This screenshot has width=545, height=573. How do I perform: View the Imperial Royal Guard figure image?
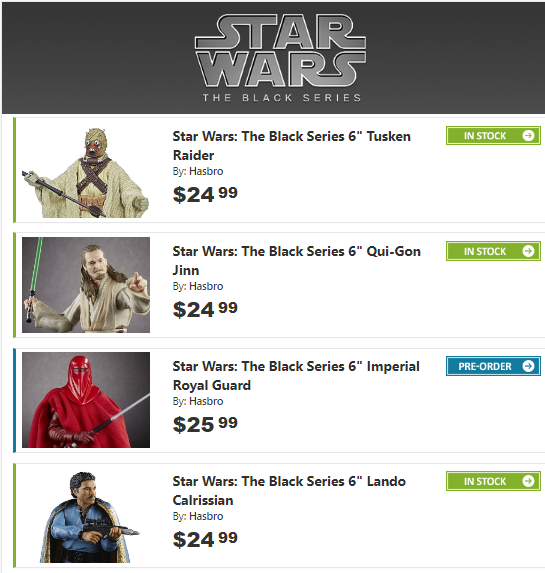pyautogui.click(x=86, y=400)
